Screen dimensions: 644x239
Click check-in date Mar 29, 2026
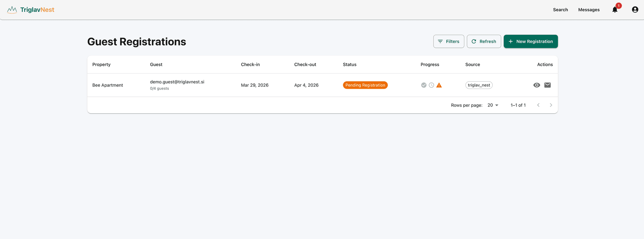point(255,85)
